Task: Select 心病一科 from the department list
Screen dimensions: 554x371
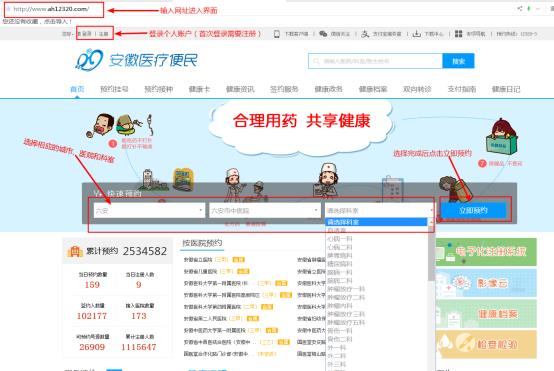Action: 340,239
